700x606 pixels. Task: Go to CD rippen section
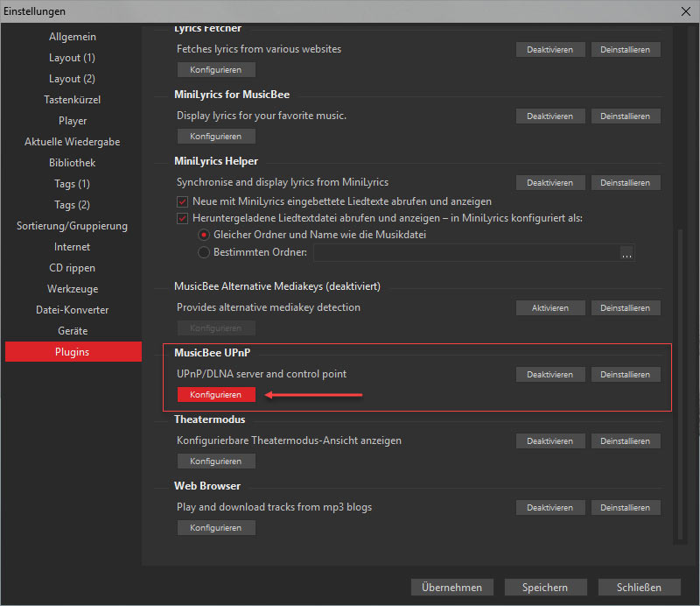pos(73,268)
